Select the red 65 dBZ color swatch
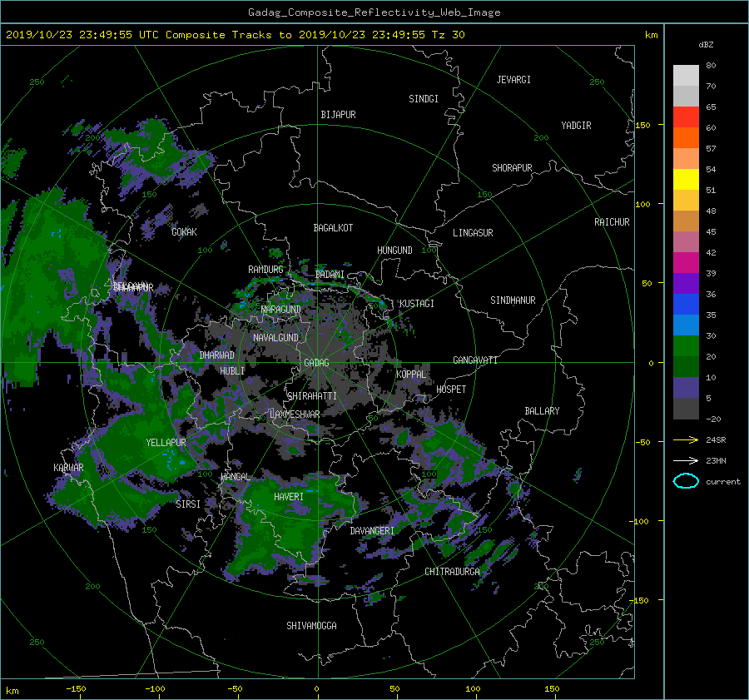Screen dimensions: 749x700 pyautogui.click(x=686, y=117)
